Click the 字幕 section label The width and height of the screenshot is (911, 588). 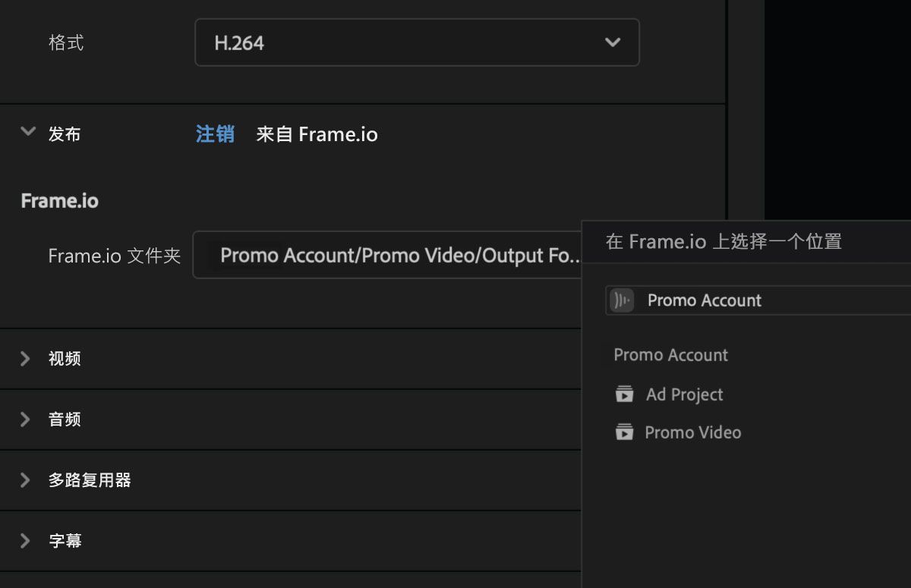pos(65,541)
